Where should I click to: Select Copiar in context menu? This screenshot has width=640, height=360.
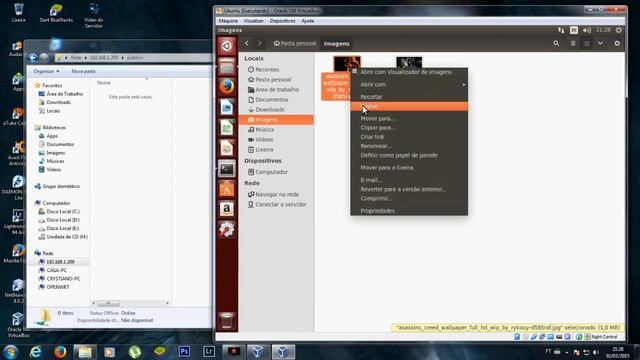409,107
